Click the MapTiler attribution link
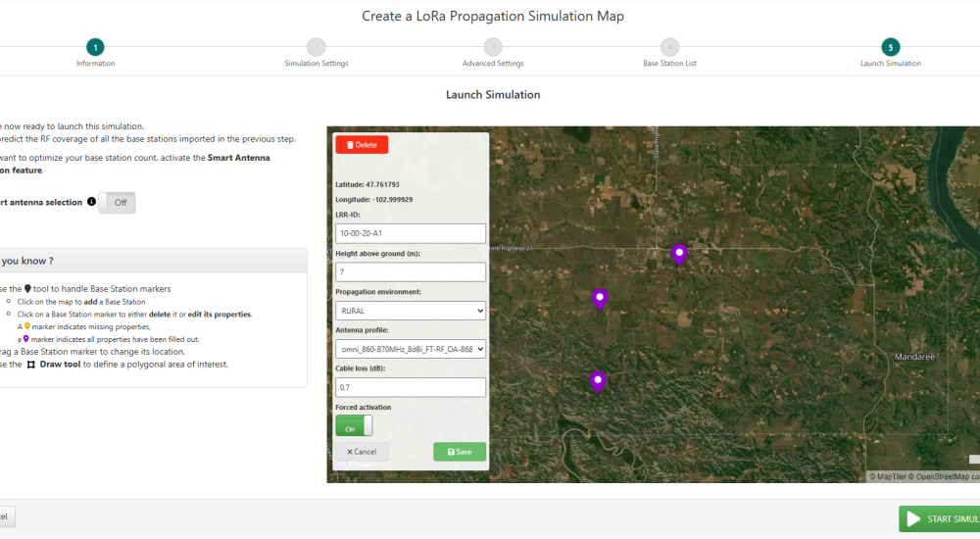The height and width of the screenshot is (539, 980). [888, 476]
